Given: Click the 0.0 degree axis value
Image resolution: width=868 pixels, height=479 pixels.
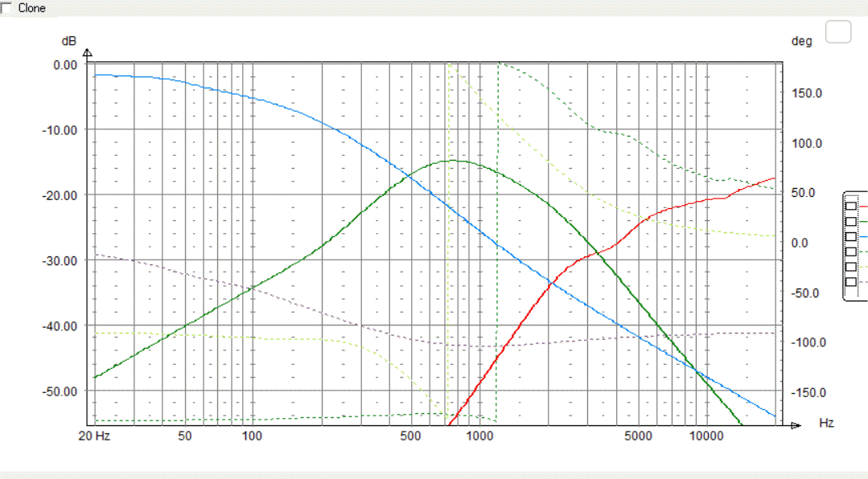Looking at the screenshot, I should click(800, 244).
